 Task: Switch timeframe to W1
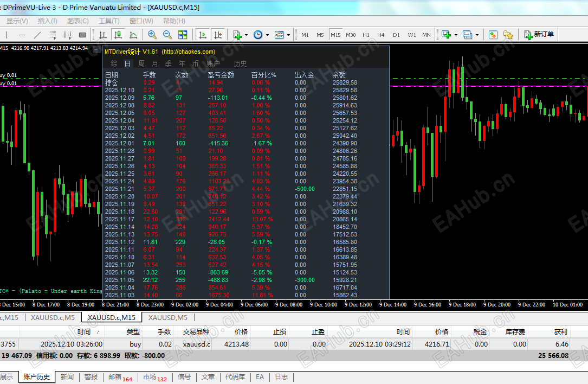[412, 35]
